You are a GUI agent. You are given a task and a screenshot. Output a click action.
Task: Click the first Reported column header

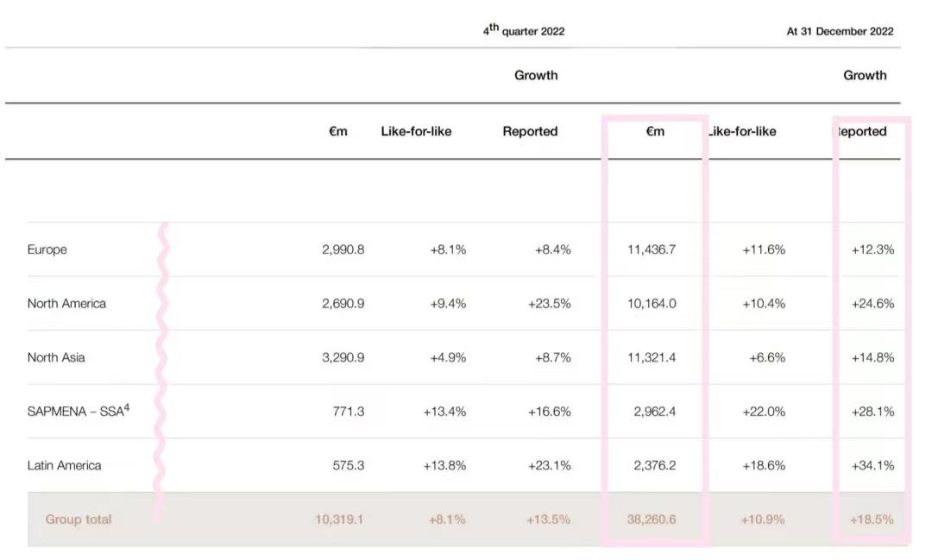(x=530, y=131)
